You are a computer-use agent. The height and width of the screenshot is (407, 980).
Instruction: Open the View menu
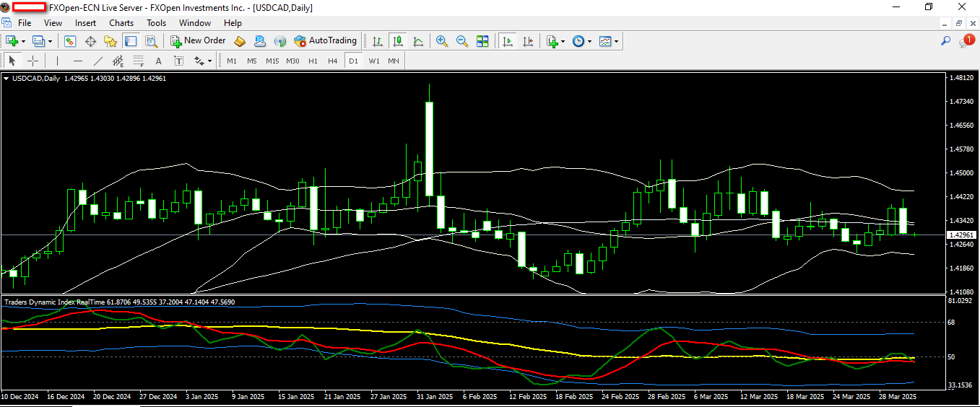(53, 23)
